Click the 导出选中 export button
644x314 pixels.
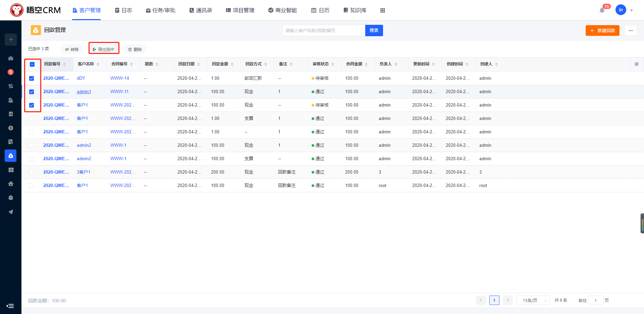tap(104, 49)
